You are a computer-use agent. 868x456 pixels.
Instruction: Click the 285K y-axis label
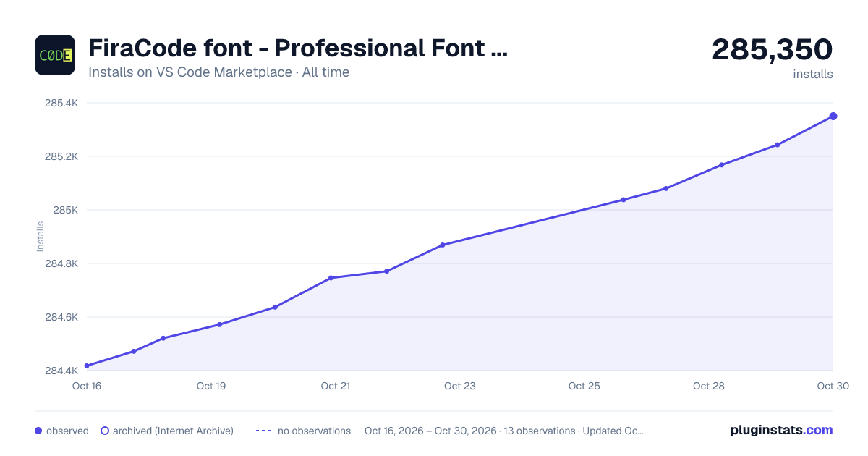point(67,210)
